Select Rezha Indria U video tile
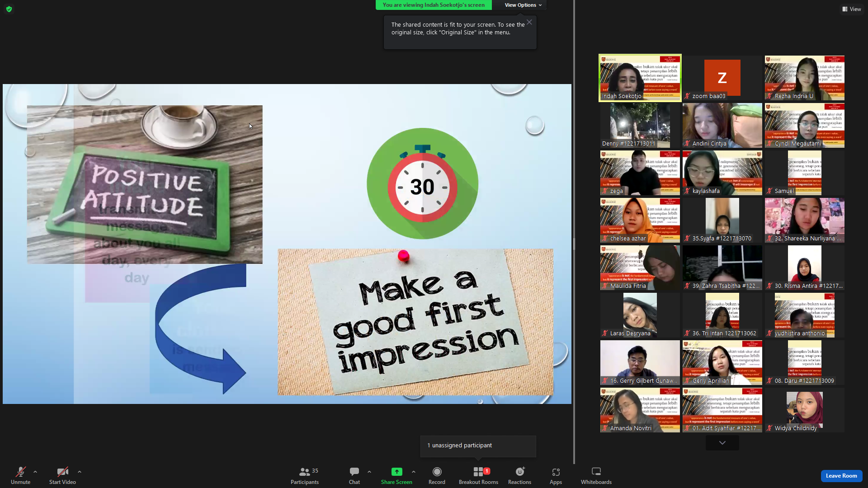868x488 pixels. 804,78
